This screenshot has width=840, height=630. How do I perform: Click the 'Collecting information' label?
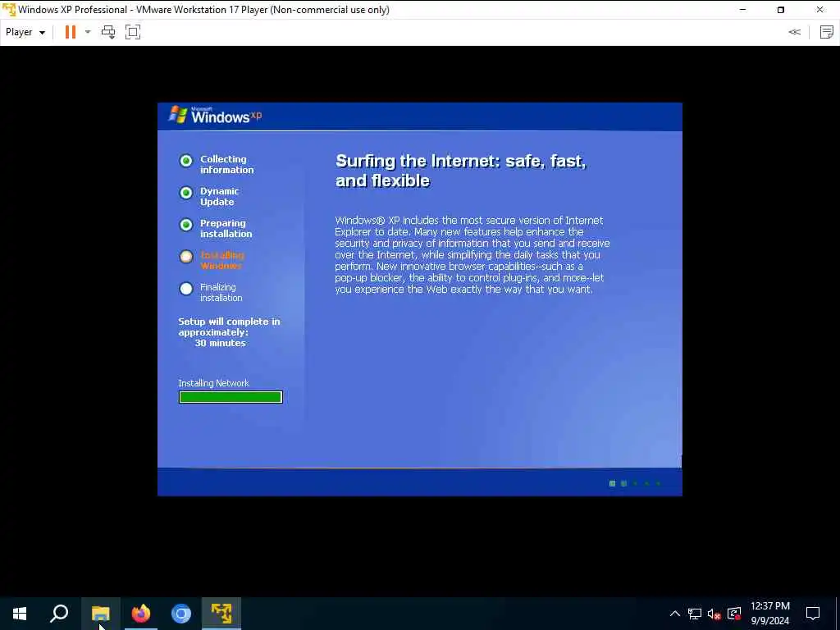tap(227, 164)
